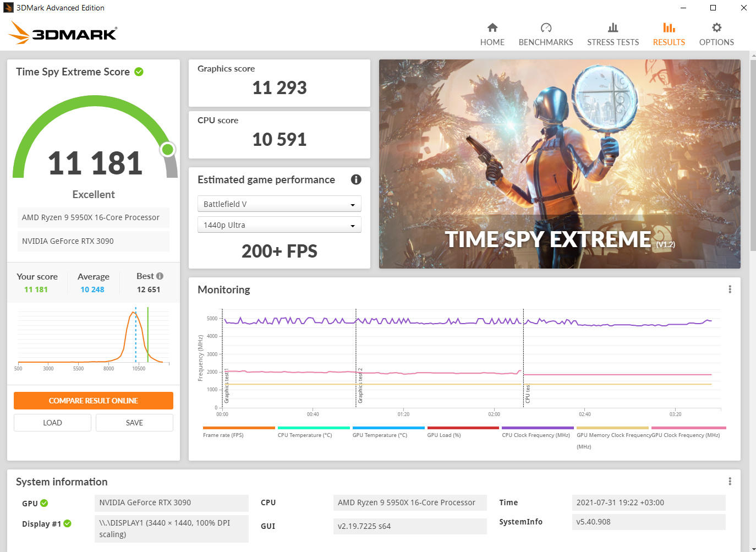Click the GUI version v2.19.7225 s64

tap(410, 526)
